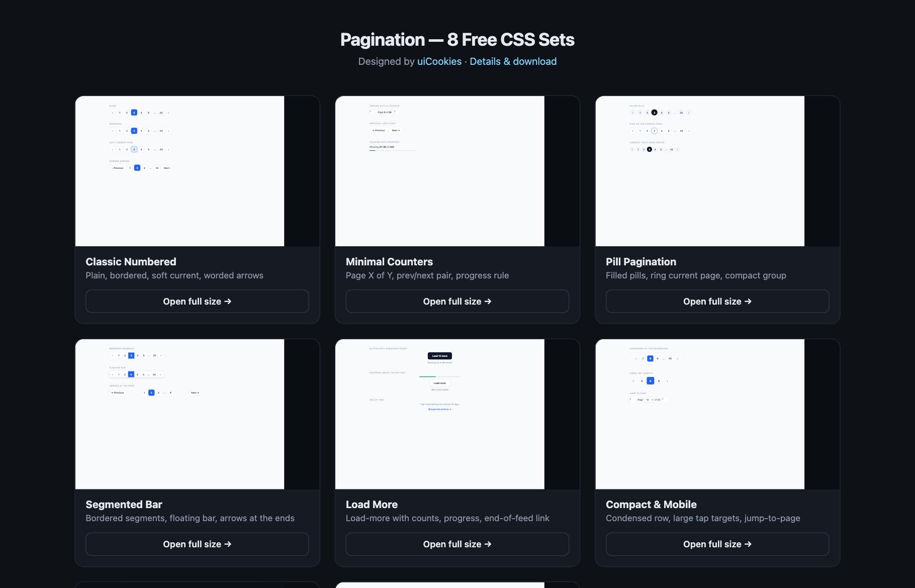
Task: Click the Load More card heading
Action: tap(372, 505)
